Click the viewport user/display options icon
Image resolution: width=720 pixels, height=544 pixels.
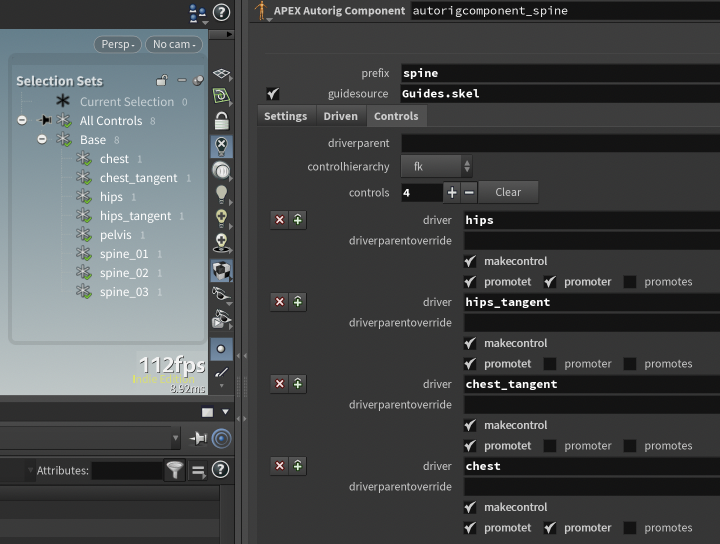pos(198,14)
